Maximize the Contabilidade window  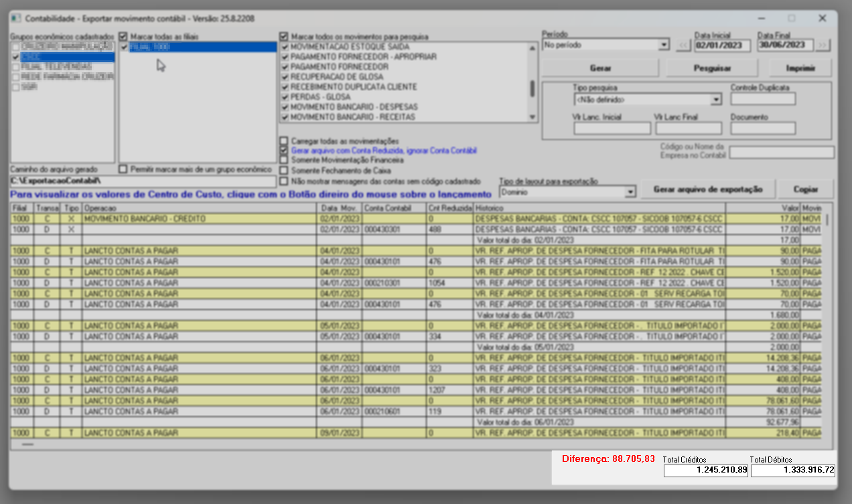791,19
